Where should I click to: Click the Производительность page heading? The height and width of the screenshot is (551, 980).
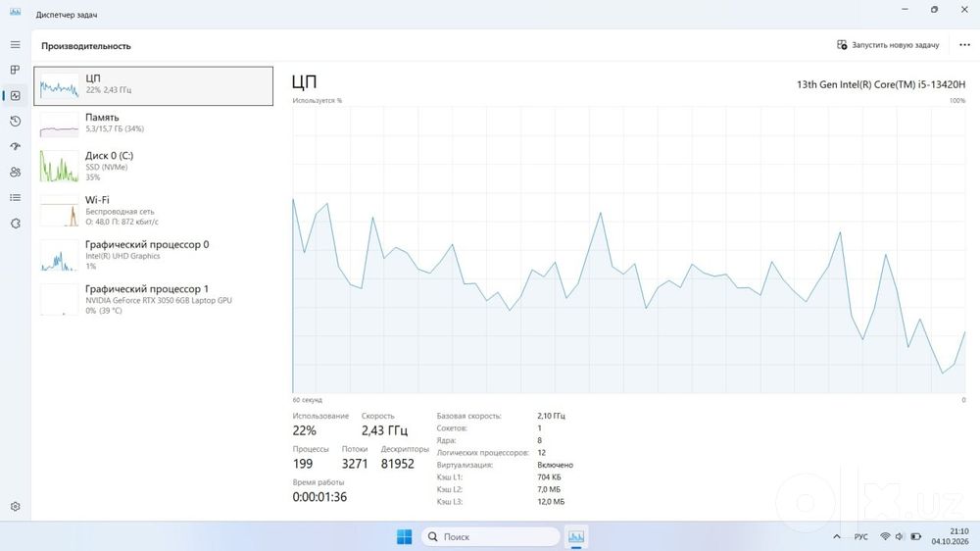86,46
